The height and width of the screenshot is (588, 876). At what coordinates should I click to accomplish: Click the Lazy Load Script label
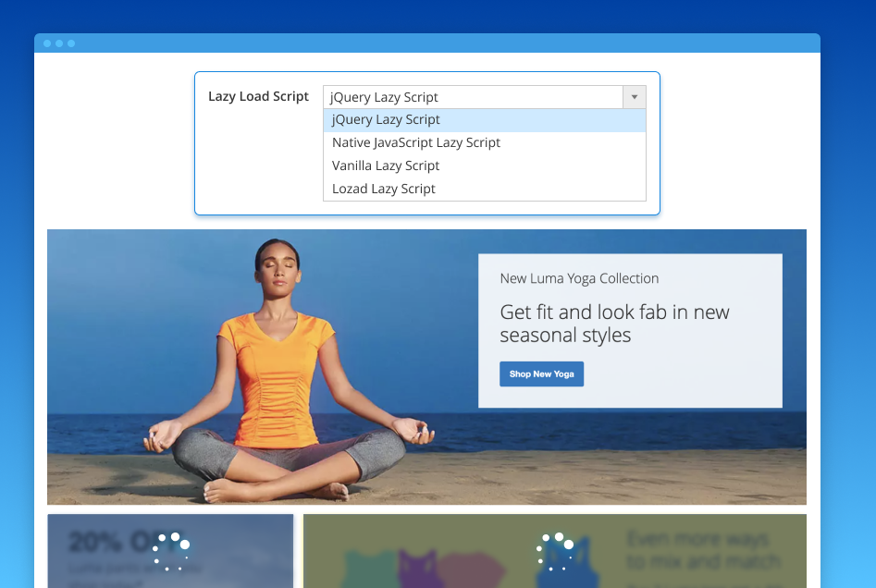[x=258, y=97]
